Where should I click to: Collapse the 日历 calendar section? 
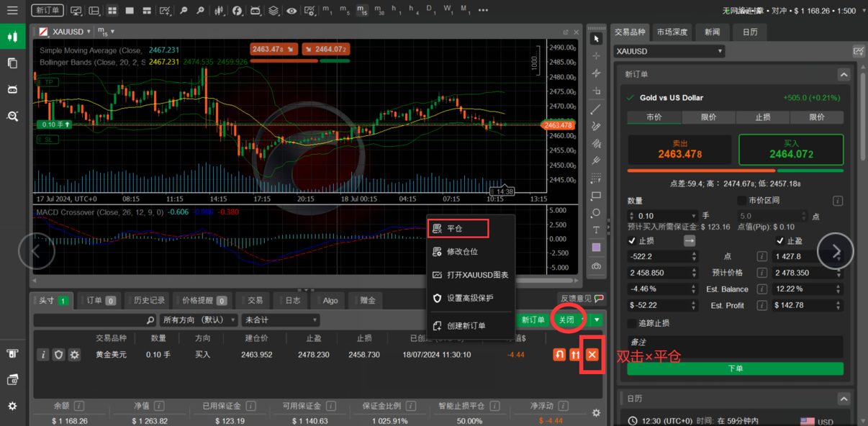[x=843, y=397]
